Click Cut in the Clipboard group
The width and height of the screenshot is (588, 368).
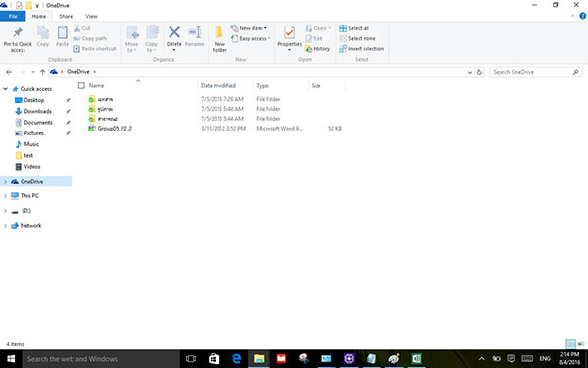[82, 28]
